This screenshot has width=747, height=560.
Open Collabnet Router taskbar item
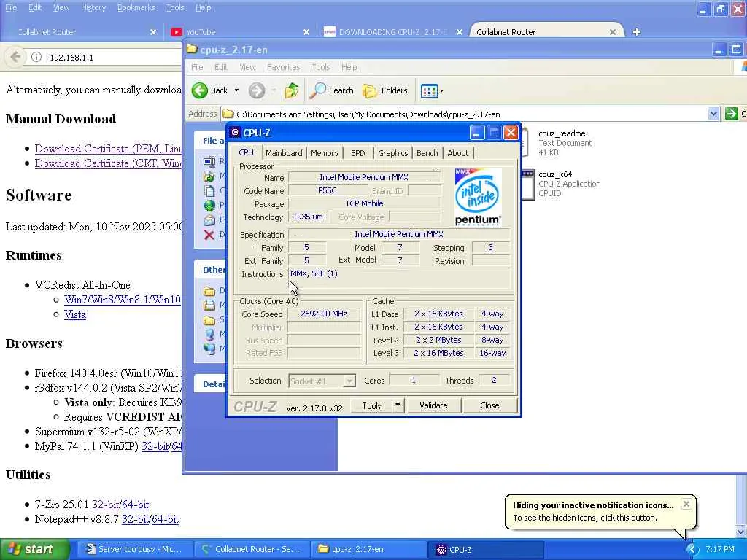252,549
